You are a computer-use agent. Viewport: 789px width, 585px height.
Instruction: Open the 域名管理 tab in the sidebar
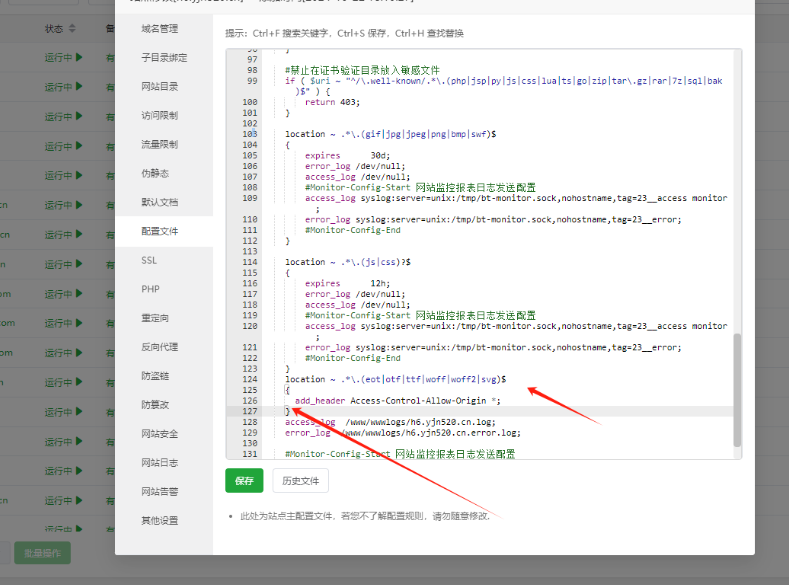(x=160, y=29)
